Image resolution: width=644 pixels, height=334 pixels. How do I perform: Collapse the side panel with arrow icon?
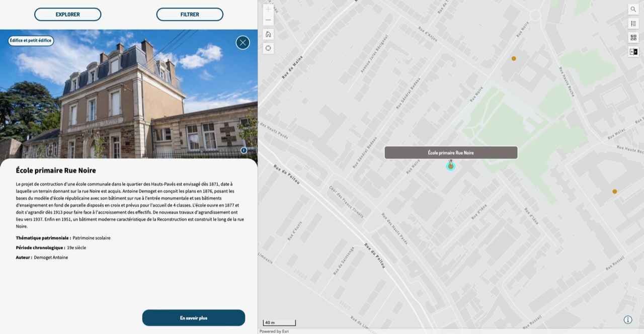(633, 51)
